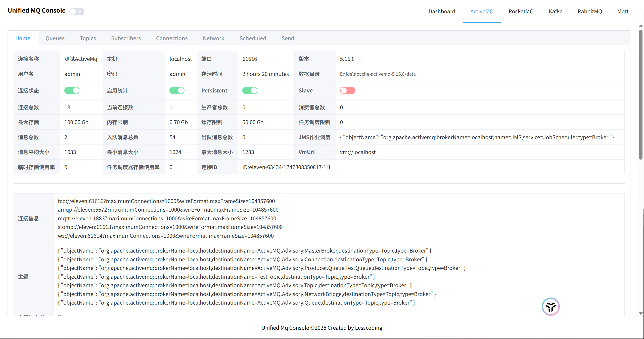The image size is (644, 339).
Task: Go to the Scheduled tab
Action: [x=253, y=38]
